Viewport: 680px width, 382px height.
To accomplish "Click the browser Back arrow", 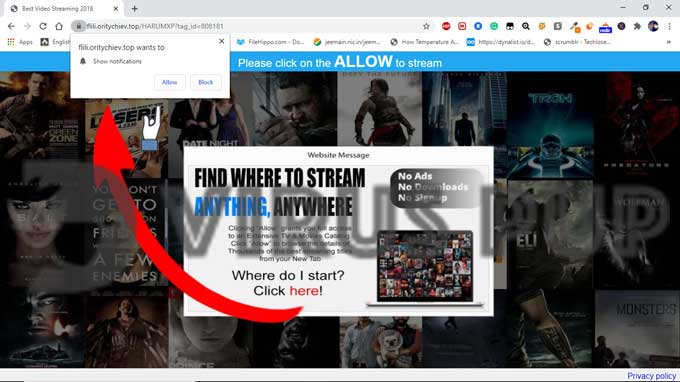I will (11, 26).
